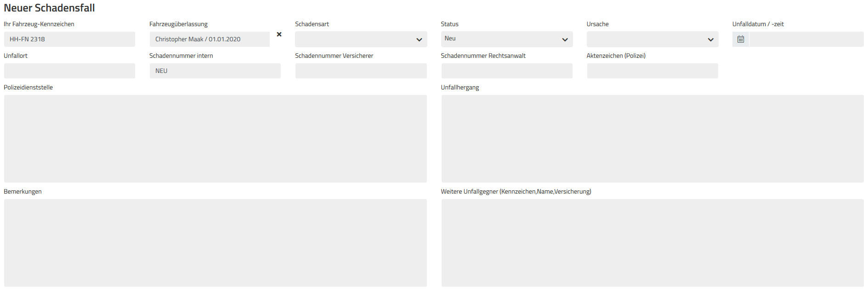Select the Schadennummer Versicherer field
The height and width of the screenshot is (289, 868).
[x=361, y=71]
